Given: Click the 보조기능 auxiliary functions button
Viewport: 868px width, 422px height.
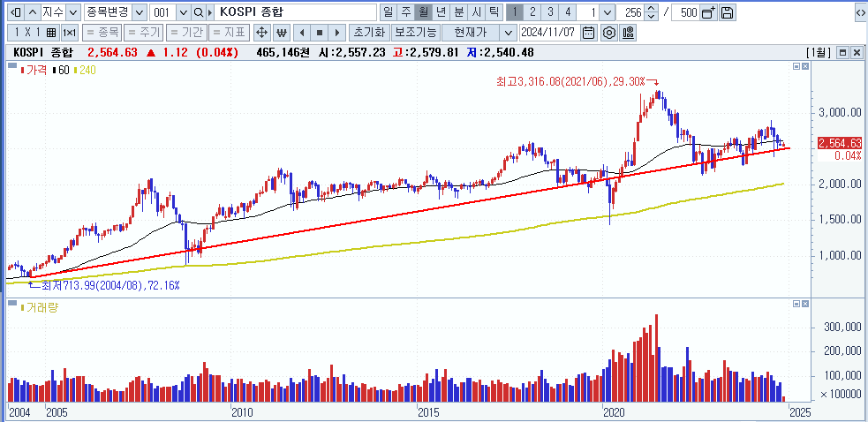Looking at the screenshot, I should pos(415,33).
